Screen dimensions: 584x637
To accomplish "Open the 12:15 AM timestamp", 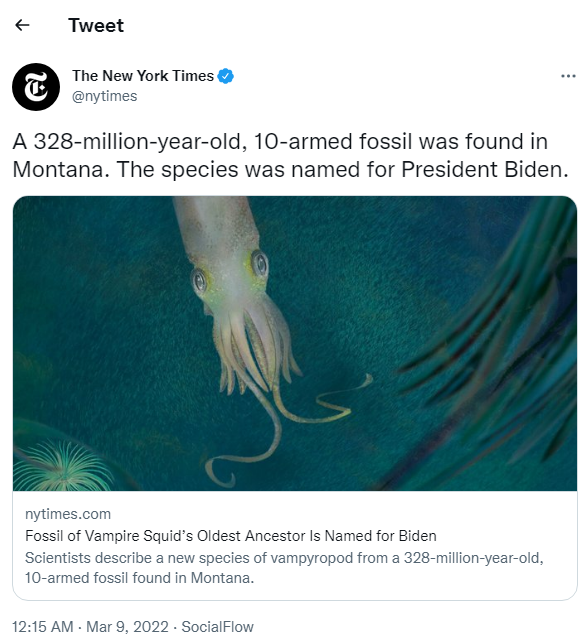I will (43, 626).
